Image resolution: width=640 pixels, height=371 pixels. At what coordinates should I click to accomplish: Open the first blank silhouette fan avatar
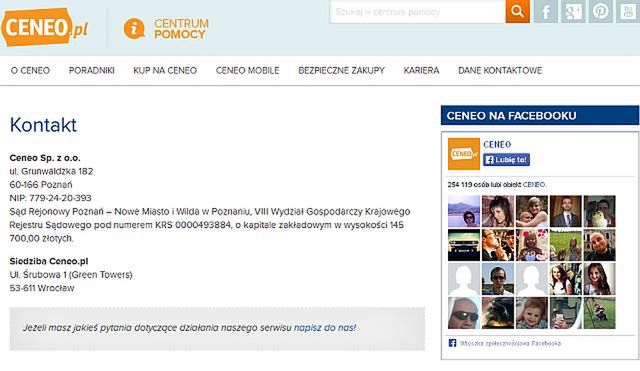coord(464,279)
